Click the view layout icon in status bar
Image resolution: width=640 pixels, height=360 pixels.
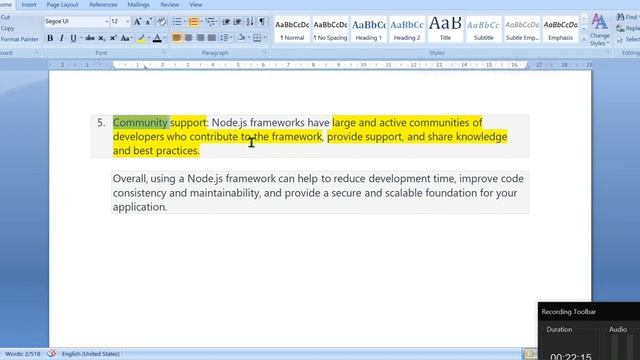[530, 353]
